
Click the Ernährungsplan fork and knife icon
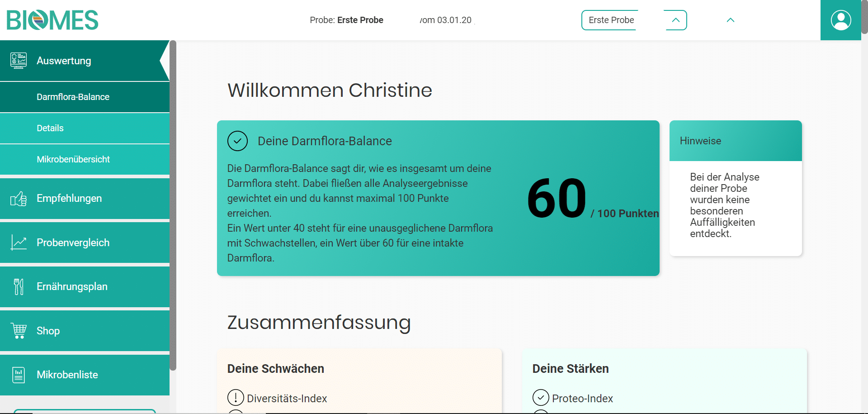pyautogui.click(x=19, y=287)
